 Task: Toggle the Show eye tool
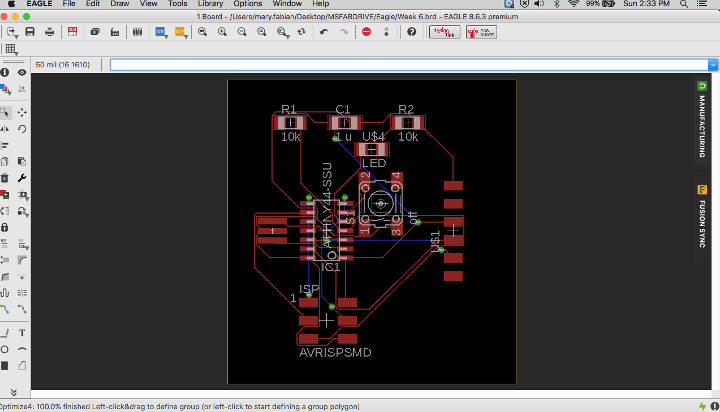click(x=22, y=73)
